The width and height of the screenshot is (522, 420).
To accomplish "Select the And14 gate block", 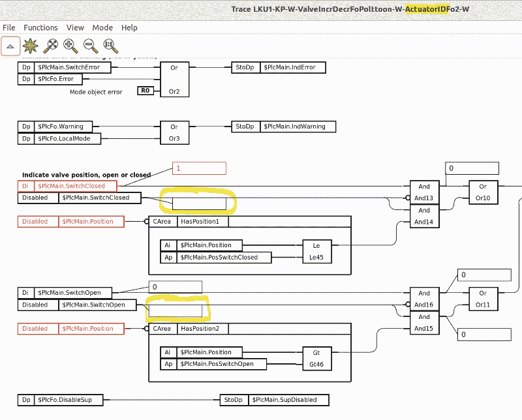I will (424, 216).
